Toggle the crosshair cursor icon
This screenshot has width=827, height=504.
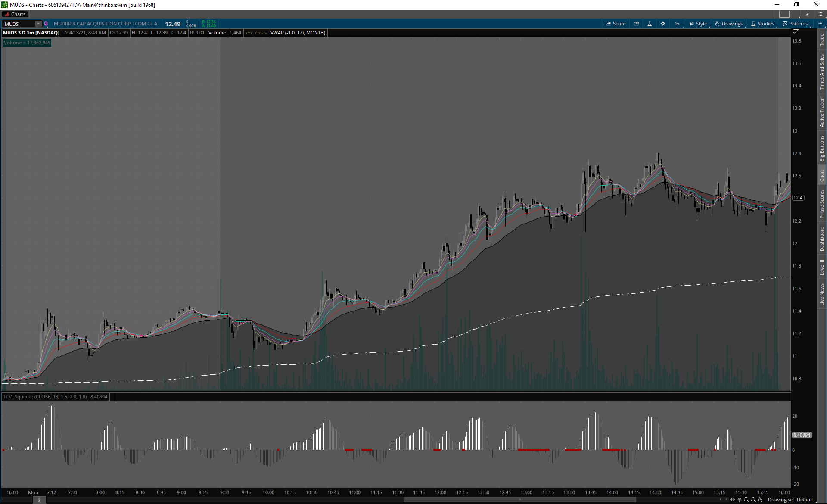(x=740, y=500)
